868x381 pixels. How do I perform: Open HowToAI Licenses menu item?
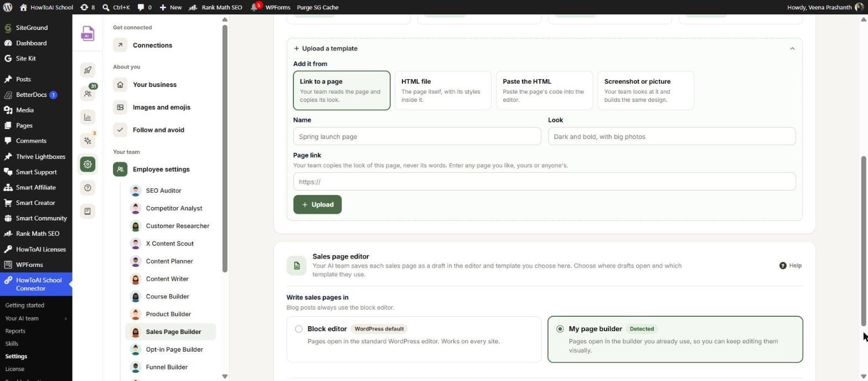(x=36, y=250)
